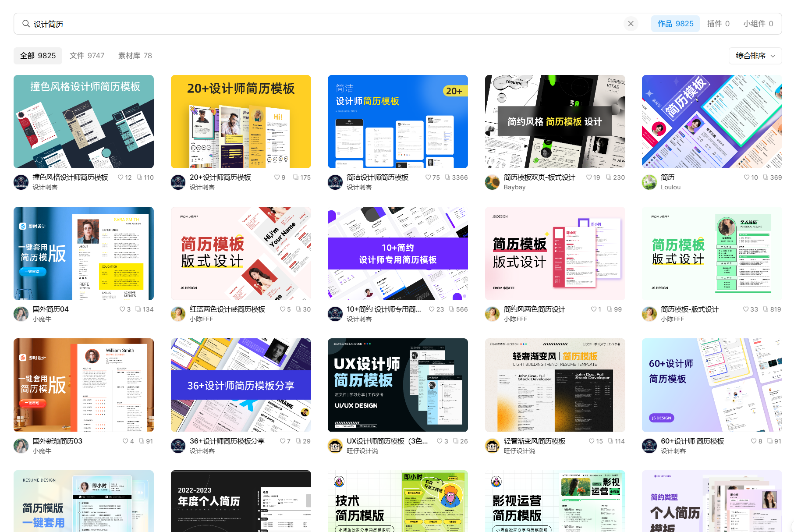Open the 综合排序 sort dropdown
Screen dimensions: 794x532
coord(755,56)
